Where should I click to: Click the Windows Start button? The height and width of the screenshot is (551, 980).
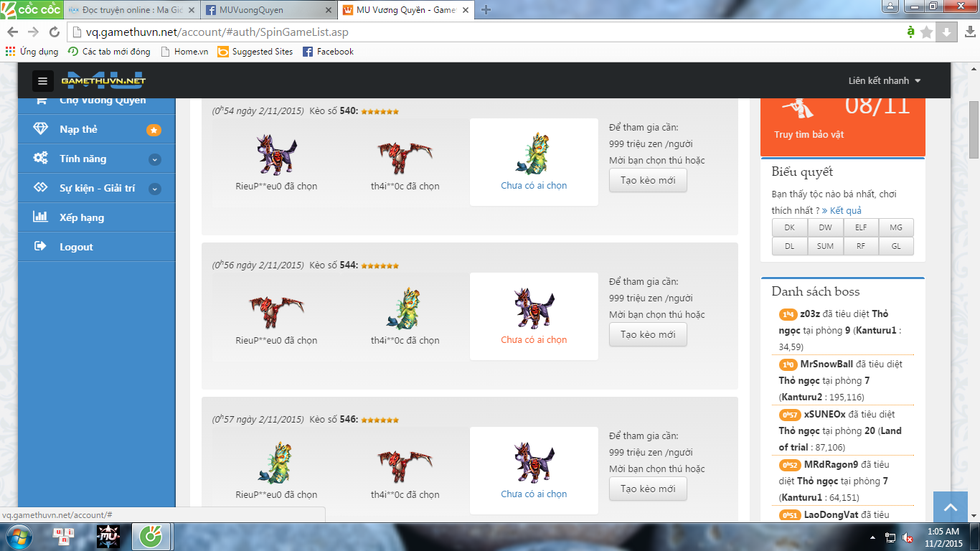click(18, 536)
